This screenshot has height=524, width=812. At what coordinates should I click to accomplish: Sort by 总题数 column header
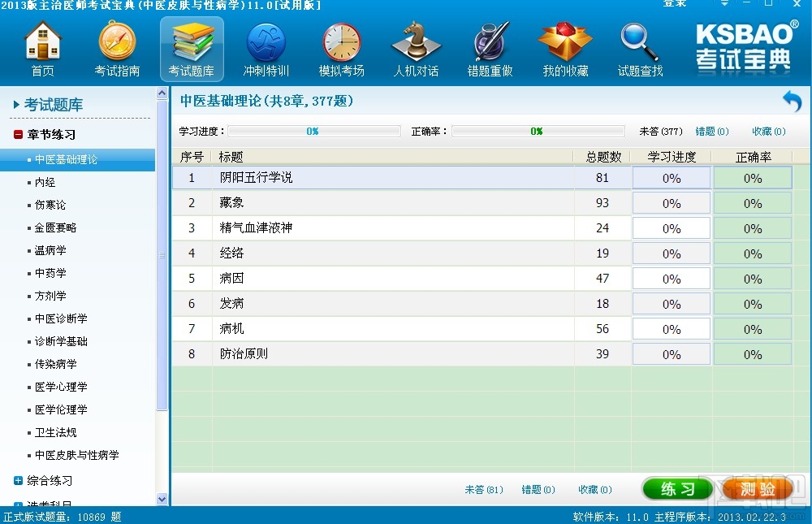coord(603,157)
